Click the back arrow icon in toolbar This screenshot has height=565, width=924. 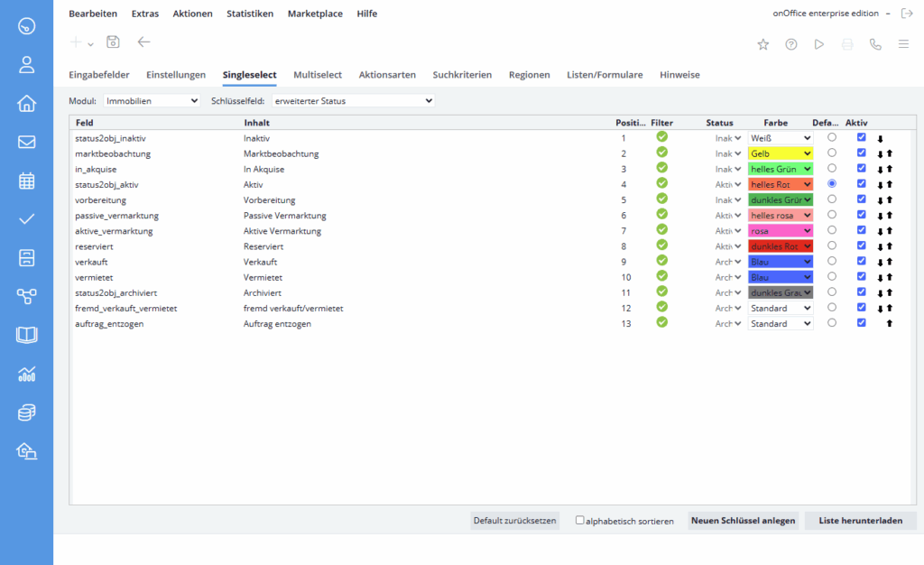[x=143, y=42]
